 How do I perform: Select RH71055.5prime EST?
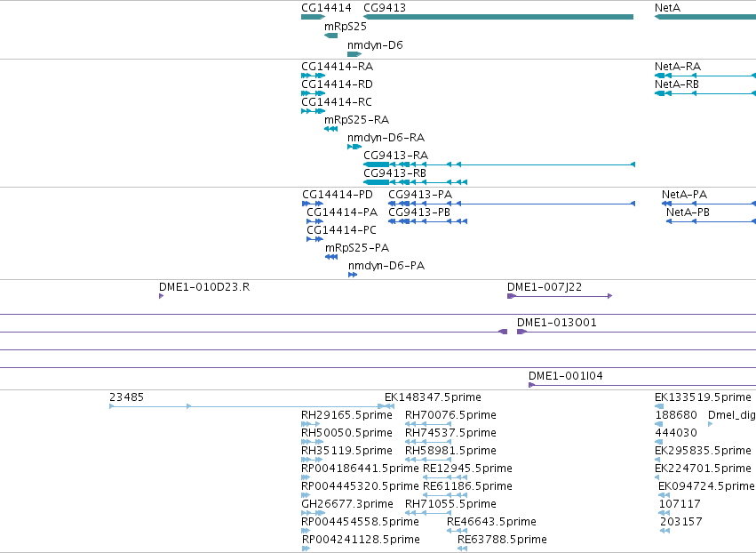click(x=428, y=513)
